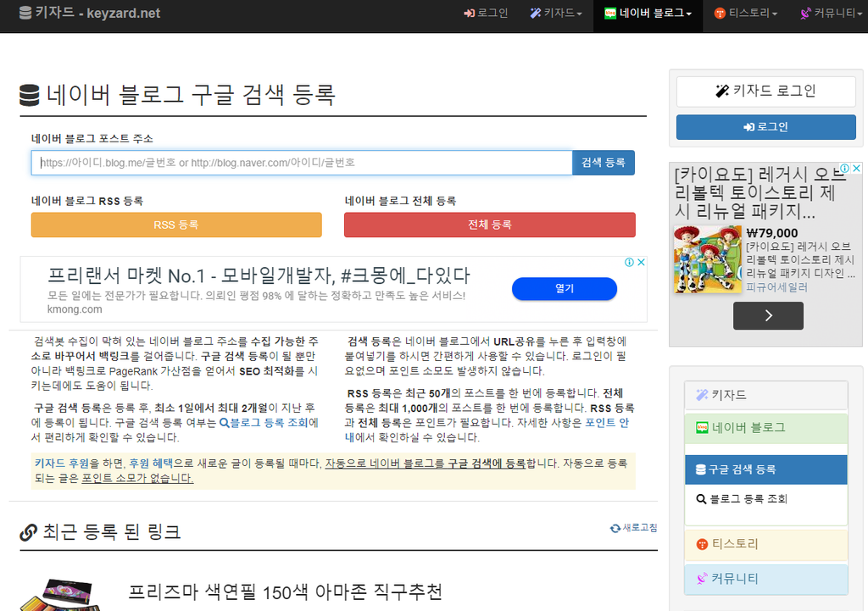Click the magic wand icon beside 키자드 menu
The width and height of the screenshot is (868, 611).
coord(536,14)
